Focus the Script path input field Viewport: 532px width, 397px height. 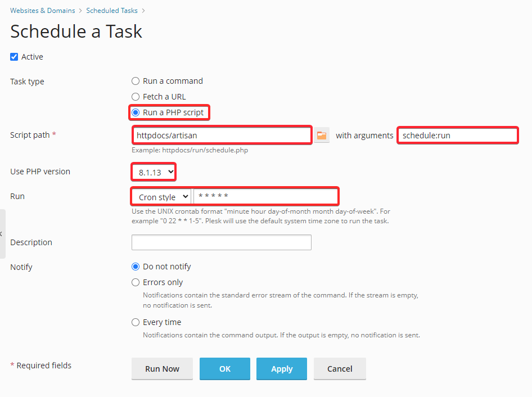point(222,136)
